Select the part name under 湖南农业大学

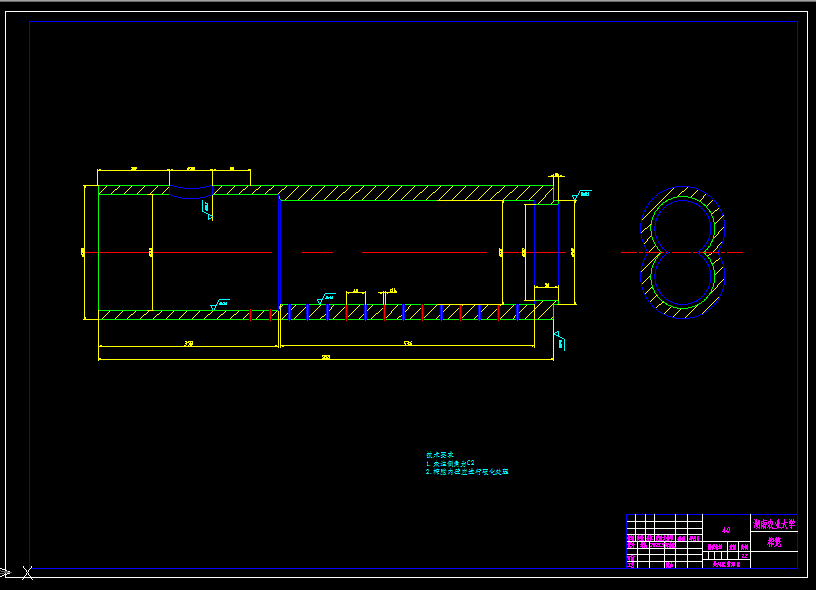pos(774,542)
